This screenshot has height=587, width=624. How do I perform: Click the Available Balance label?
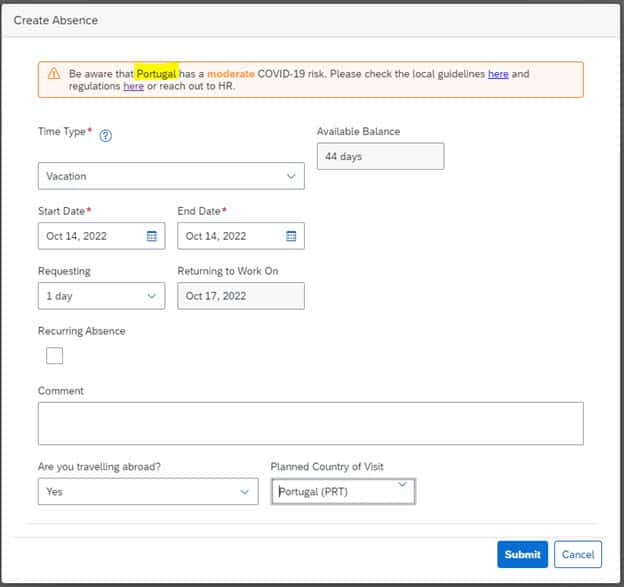[358, 131]
